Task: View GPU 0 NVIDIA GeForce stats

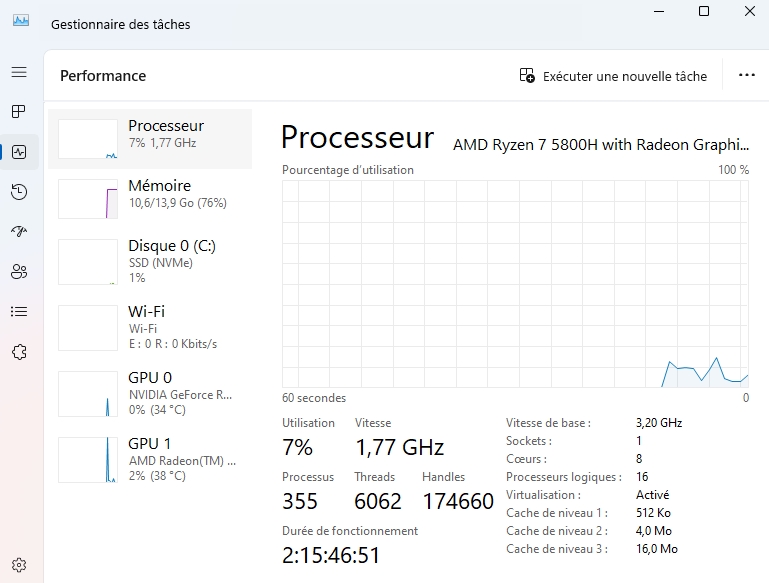Action: (150, 393)
